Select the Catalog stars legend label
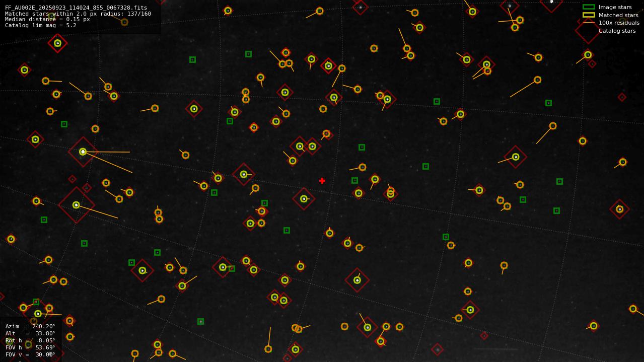The height and width of the screenshot is (362, 644). pyautogui.click(x=617, y=31)
